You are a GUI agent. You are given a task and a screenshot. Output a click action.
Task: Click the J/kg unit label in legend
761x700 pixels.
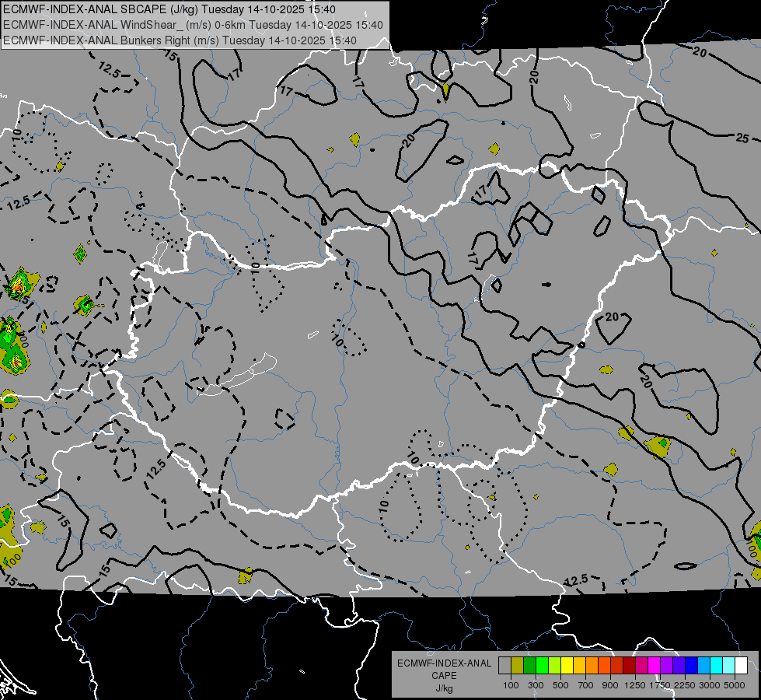coord(444,688)
